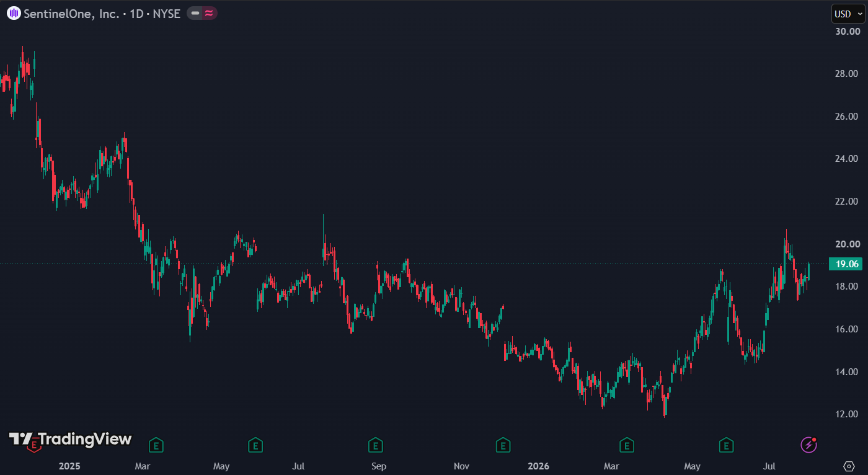Open the earnings marker just before Sep
Viewport: 868px width, 475px height.
(x=375, y=444)
